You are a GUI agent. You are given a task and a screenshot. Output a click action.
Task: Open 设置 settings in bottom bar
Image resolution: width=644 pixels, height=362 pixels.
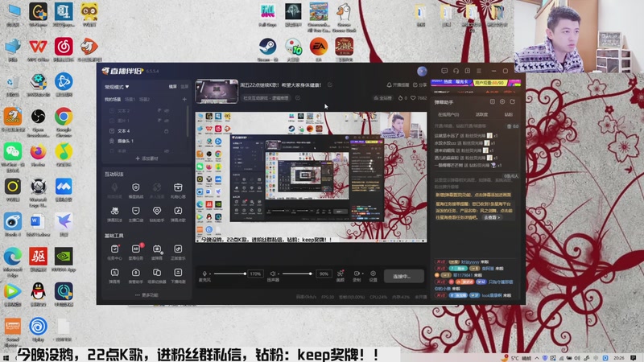373,275
